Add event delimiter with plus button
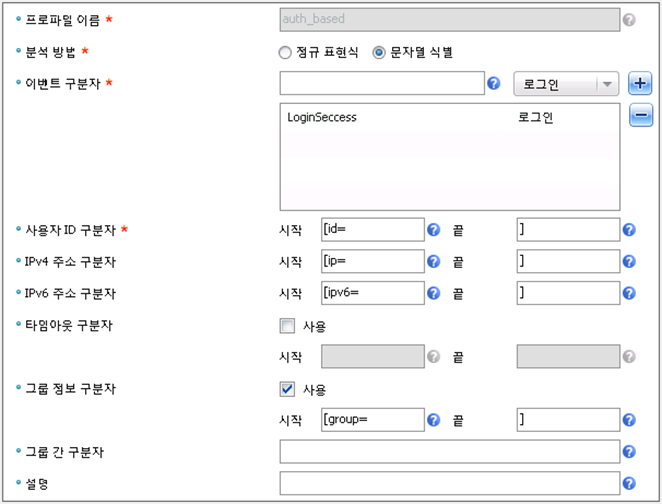Screen dimensions: 662x504 [x=640, y=83]
